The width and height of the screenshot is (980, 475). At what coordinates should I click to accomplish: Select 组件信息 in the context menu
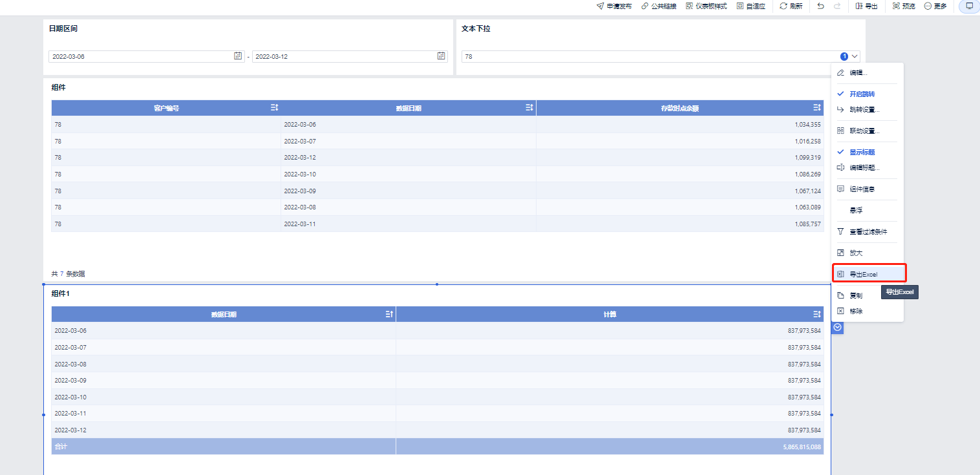(x=868, y=189)
